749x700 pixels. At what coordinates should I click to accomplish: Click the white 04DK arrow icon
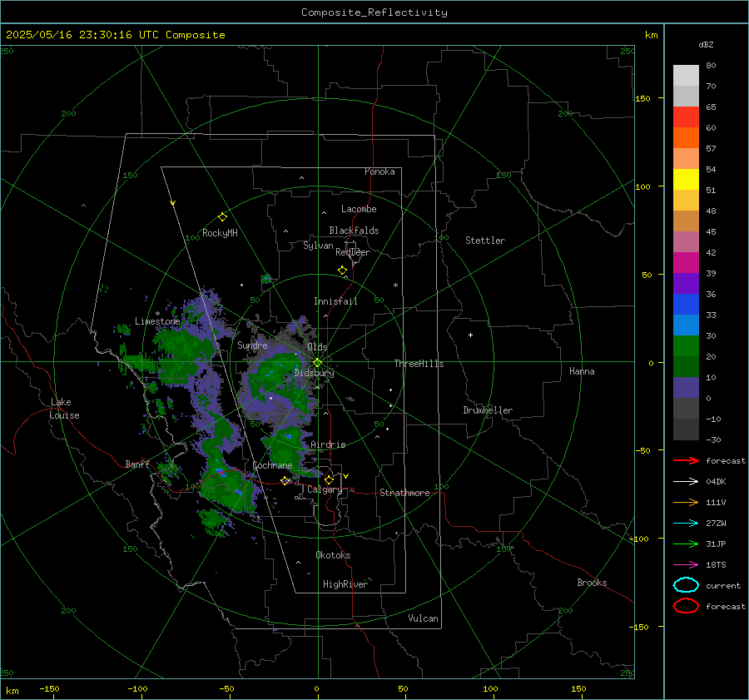pyautogui.click(x=686, y=482)
